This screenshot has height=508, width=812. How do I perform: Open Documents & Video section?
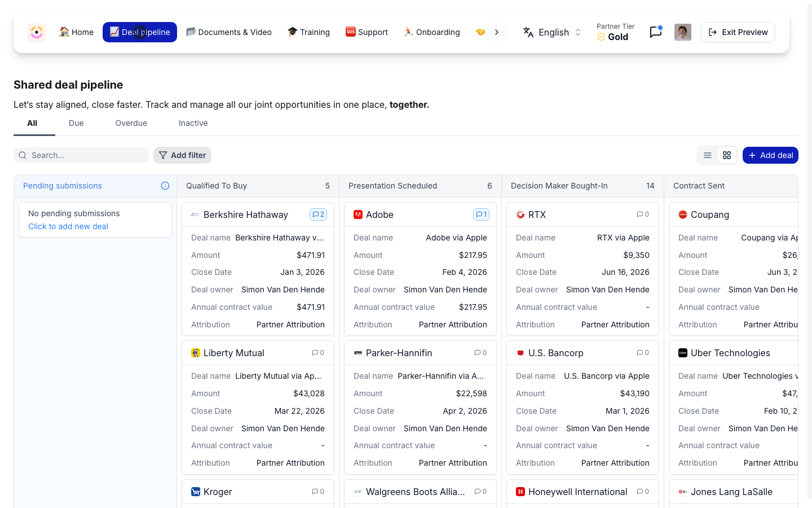pos(229,32)
